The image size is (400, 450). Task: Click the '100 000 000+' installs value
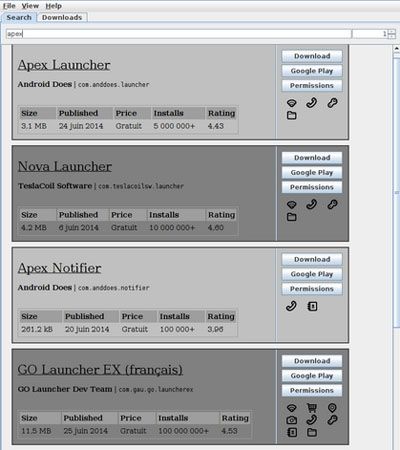click(183, 431)
